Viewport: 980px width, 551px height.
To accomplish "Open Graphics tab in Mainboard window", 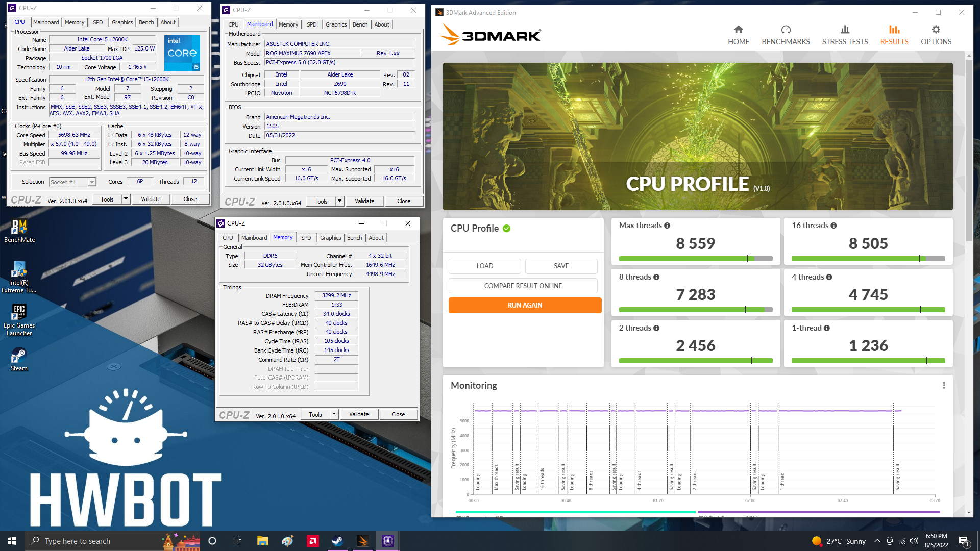I will pyautogui.click(x=336, y=24).
